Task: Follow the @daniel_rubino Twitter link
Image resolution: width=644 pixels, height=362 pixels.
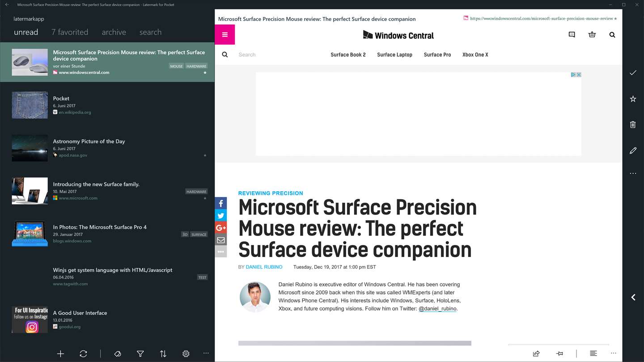Action: pos(437,308)
